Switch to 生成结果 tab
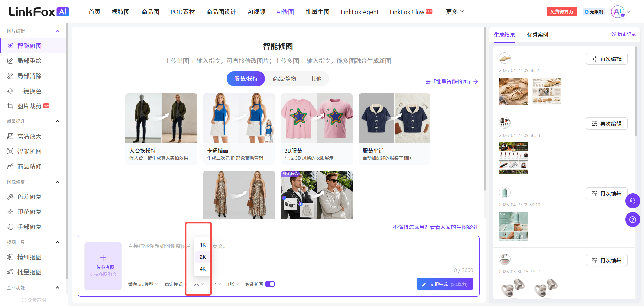 click(x=504, y=35)
